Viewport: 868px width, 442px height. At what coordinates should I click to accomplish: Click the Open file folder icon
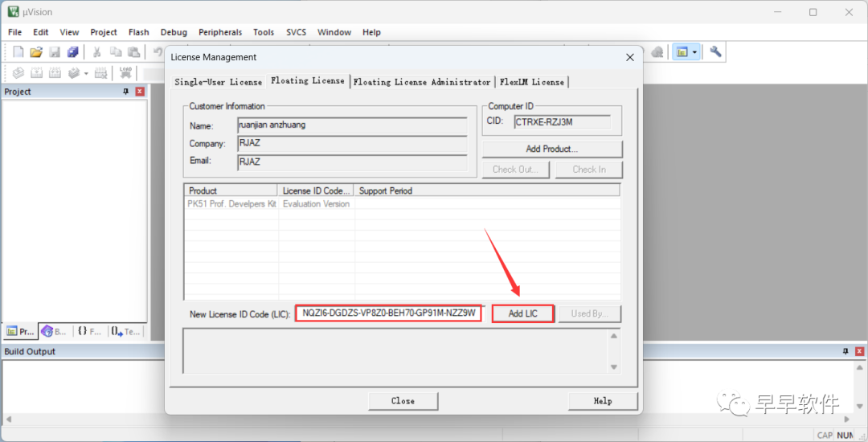(x=36, y=52)
